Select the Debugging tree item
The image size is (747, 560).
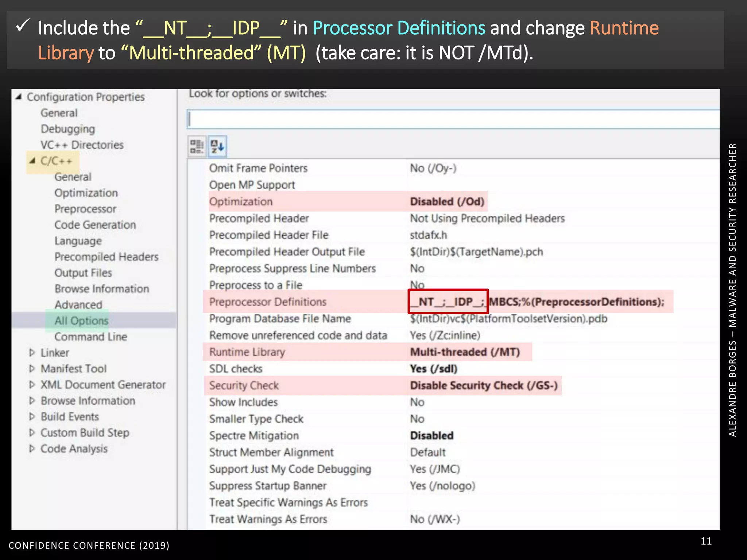coord(68,129)
